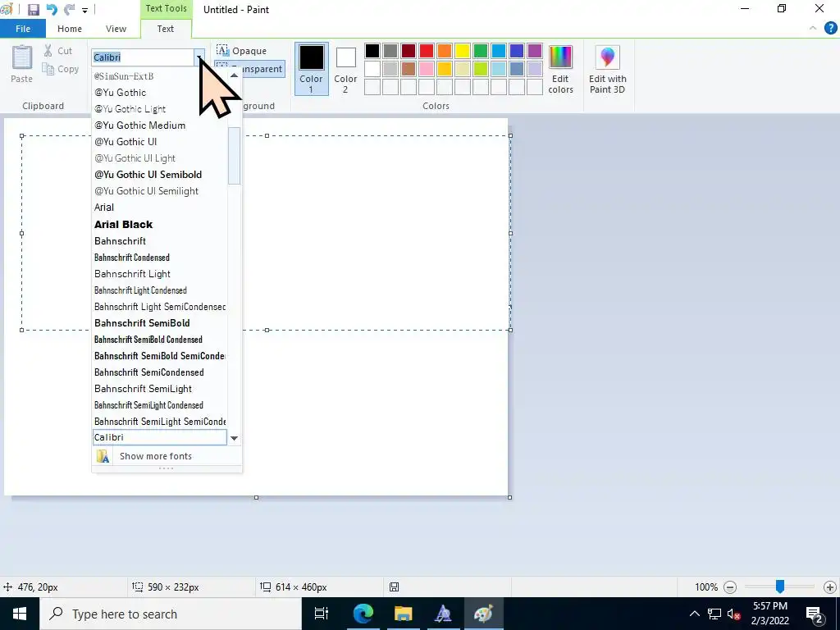
Task: Choose @Yu Gothic font in the list
Action: pyautogui.click(x=159, y=93)
